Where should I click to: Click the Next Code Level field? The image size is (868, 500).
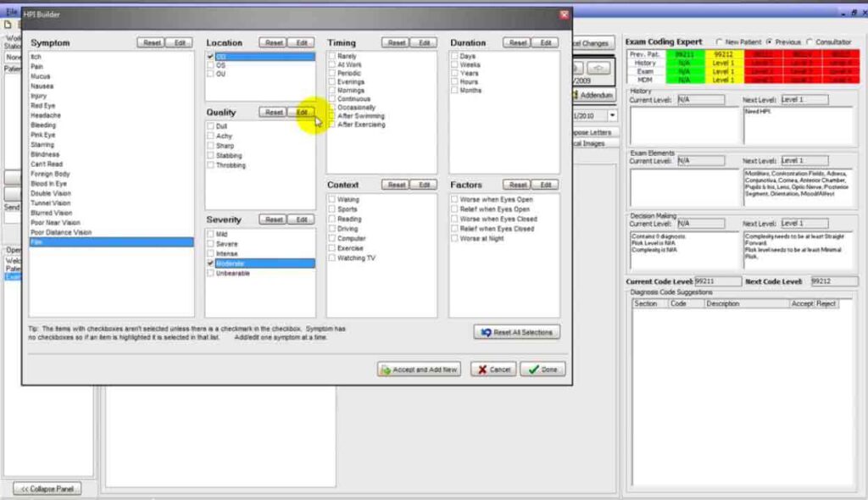(834, 281)
